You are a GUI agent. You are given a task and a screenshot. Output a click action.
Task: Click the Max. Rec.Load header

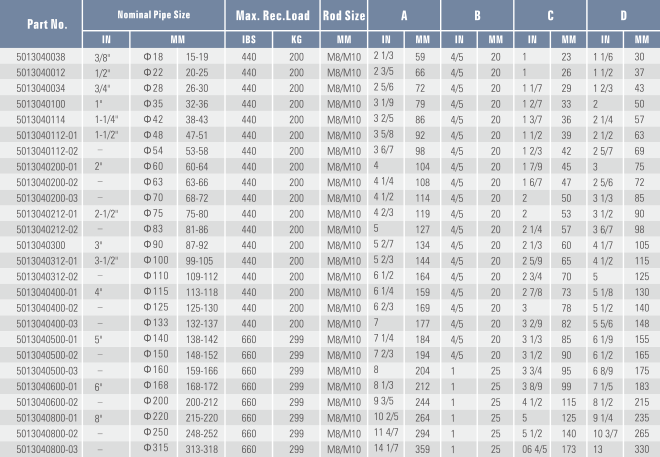tap(272, 15)
